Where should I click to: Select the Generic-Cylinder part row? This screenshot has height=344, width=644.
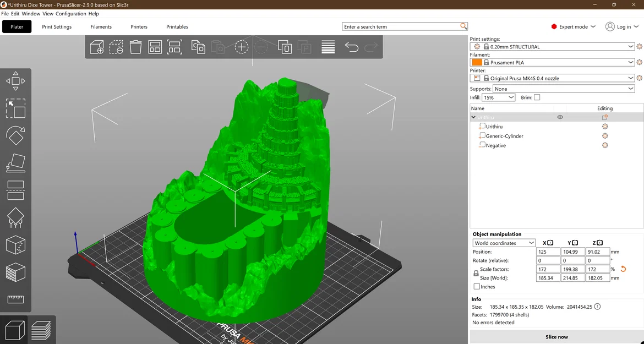point(504,136)
